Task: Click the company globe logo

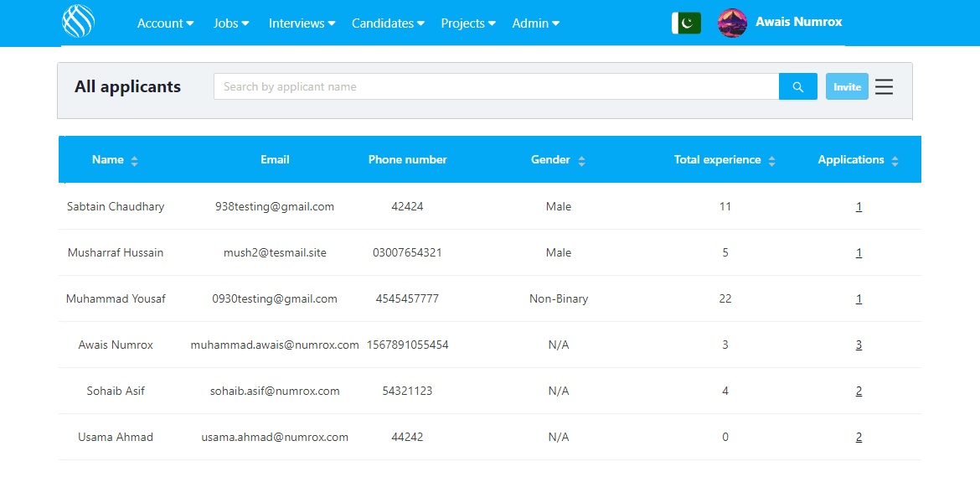Action: point(78,23)
